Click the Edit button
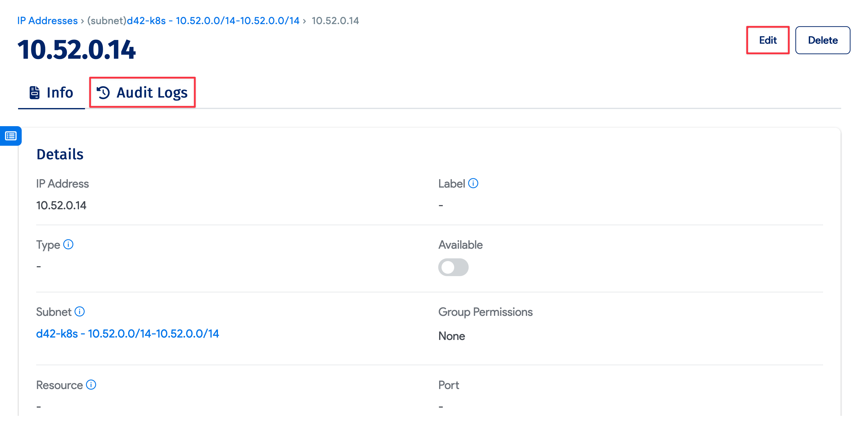This screenshot has height=439, width=868. (x=768, y=40)
